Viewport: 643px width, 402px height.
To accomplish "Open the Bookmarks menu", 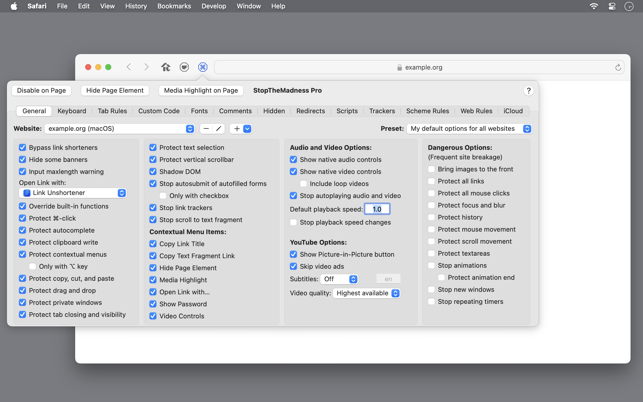I will coord(174,6).
